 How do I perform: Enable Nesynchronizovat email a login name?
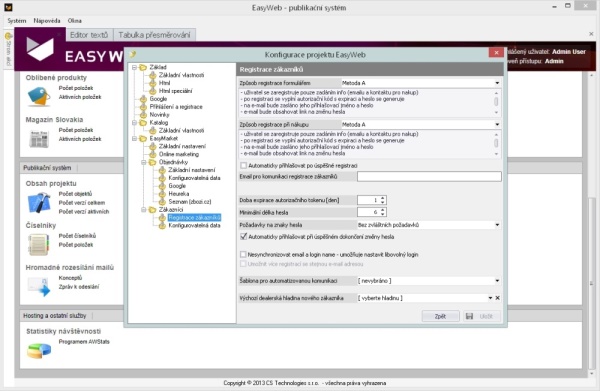click(x=243, y=254)
